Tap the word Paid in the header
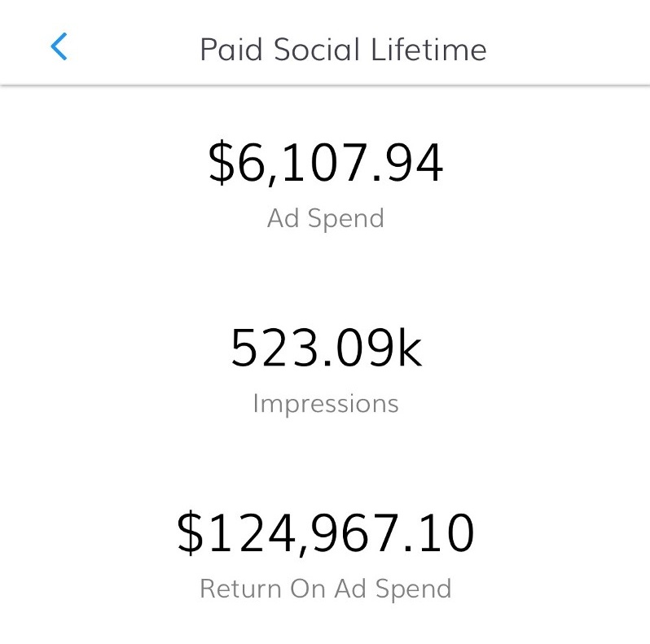Image resolution: width=650 pixels, height=644 pixels. (231, 50)
